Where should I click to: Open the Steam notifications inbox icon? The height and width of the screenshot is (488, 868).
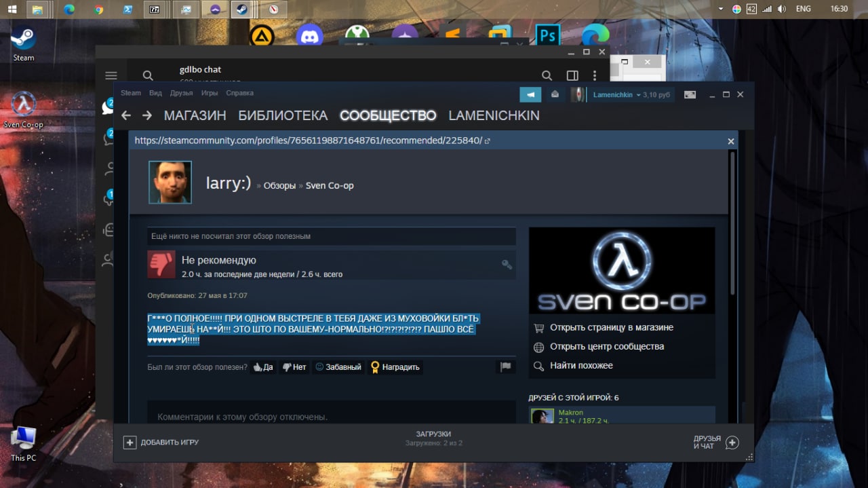(x=555, y=94)
